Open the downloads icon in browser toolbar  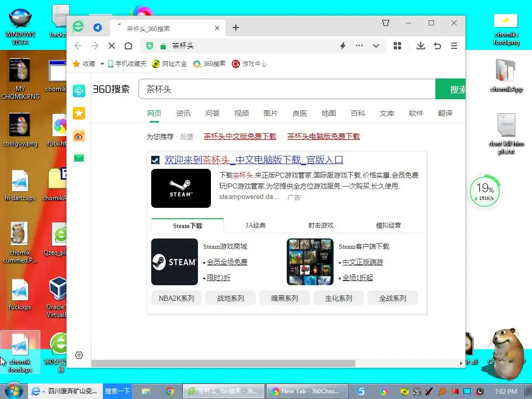pos(421,46)
